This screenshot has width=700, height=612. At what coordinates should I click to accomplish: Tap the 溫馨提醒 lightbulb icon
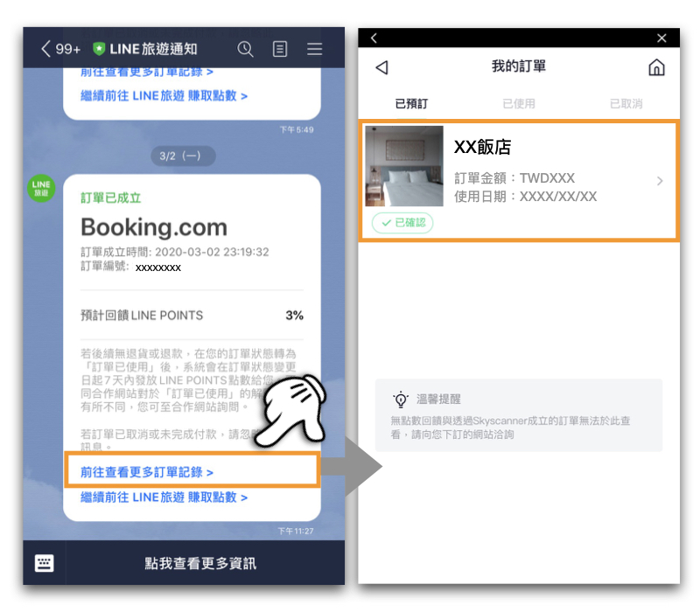(401, 400)
